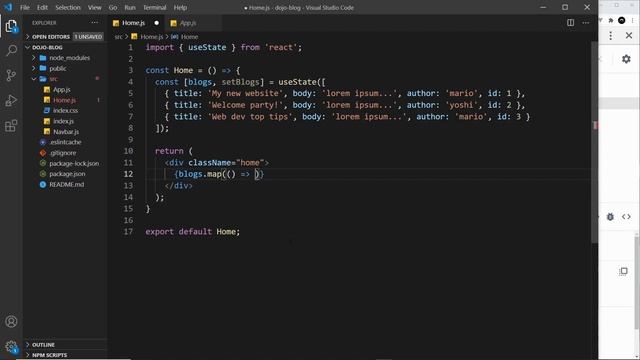Open the Help menu
Screen dimensions: 640x360
point(180,8)
